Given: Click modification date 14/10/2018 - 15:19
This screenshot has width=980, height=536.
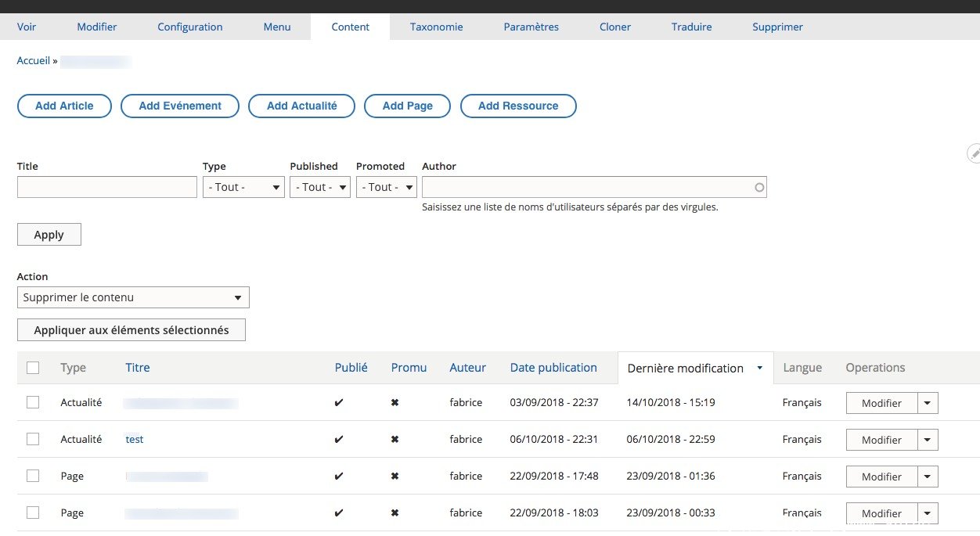Looking at the screenshot, I should tap(671, 402).
